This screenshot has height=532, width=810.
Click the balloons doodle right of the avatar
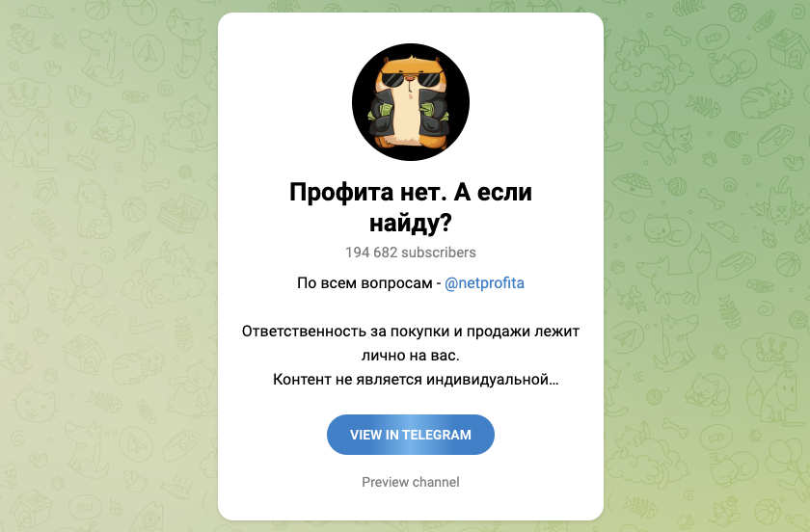(x=651, y=118)
